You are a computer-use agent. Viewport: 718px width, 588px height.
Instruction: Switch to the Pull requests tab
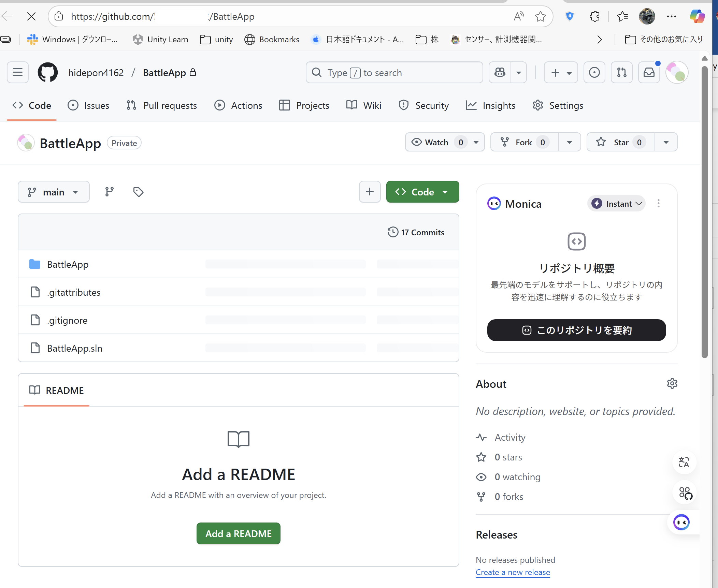click(x=161, y=105)
